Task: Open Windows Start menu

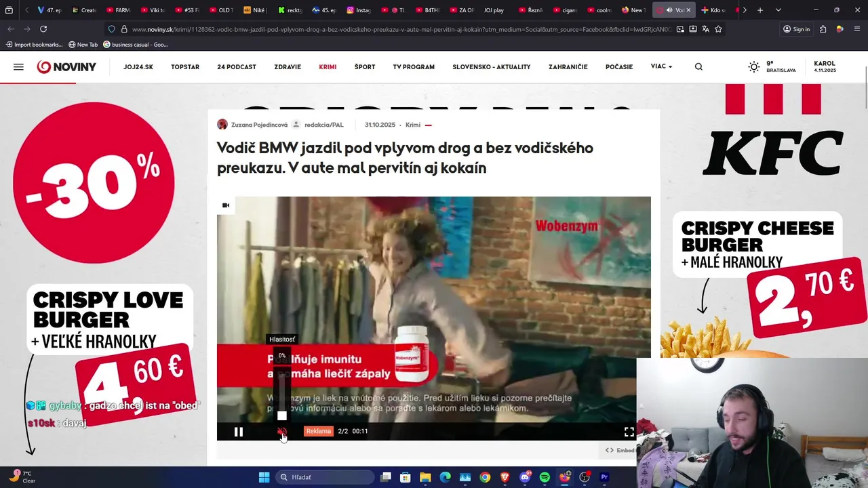Action: tap(264, 477)
